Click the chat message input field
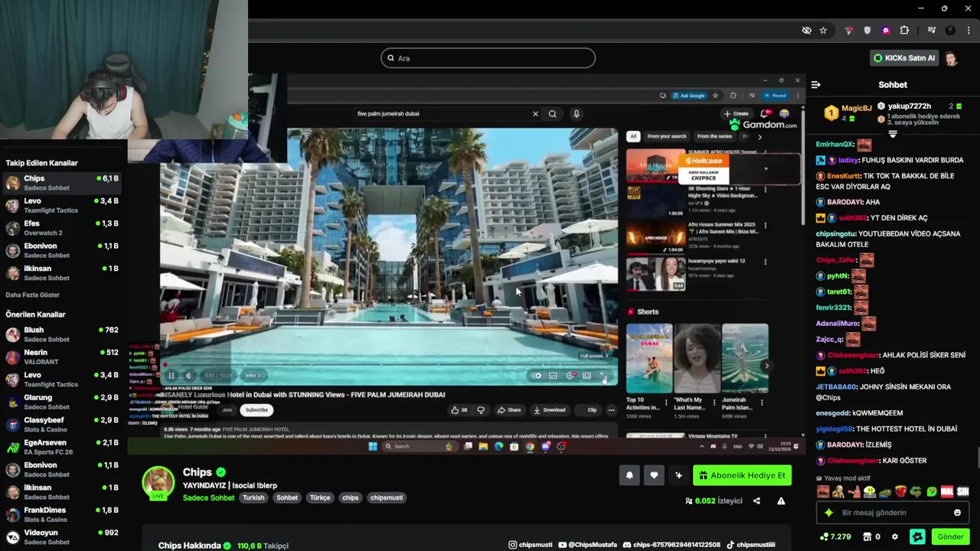 click(892, 513)
